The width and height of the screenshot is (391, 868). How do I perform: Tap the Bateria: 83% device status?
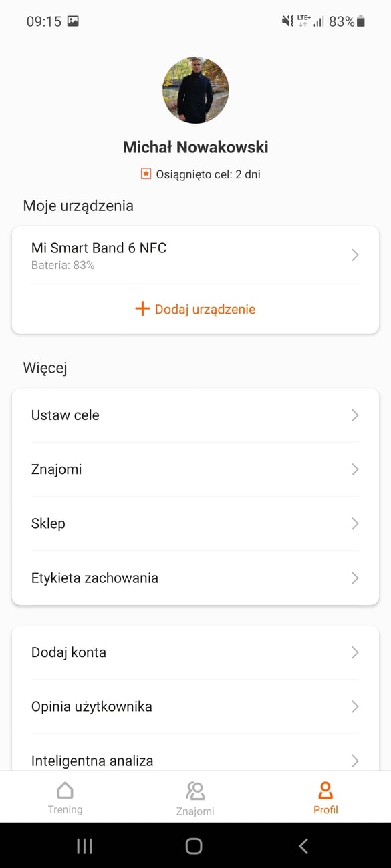pos(63,266)
